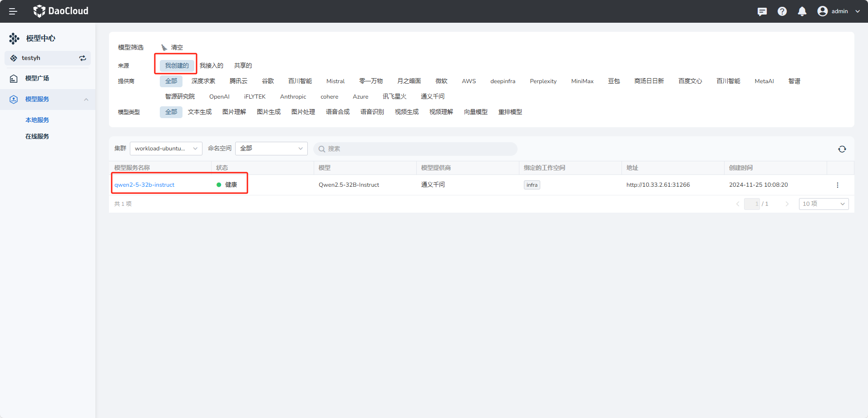This screenshot has width=868, height=418.
Task: Filter provider by Azure
Action: click(360, 97)
